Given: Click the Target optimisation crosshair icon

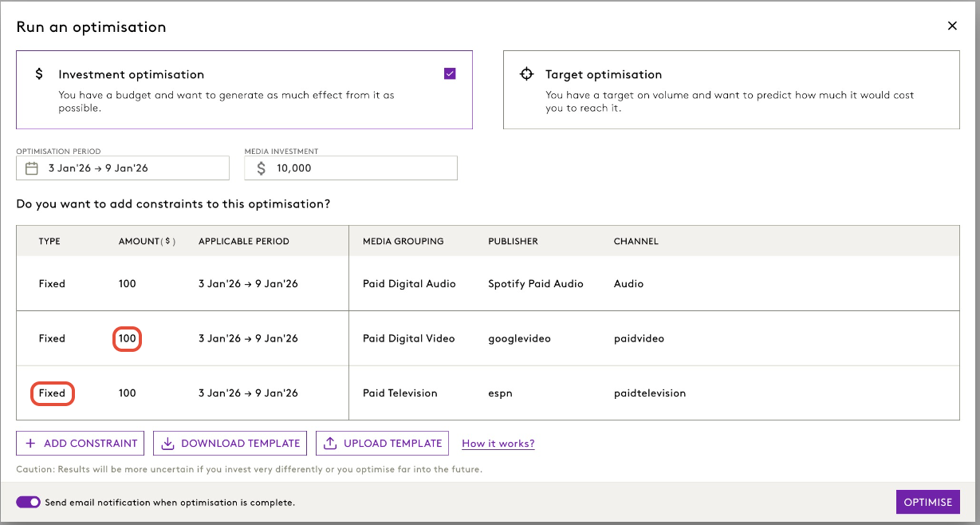Looking at the screenshot, I should click(527, 74).
